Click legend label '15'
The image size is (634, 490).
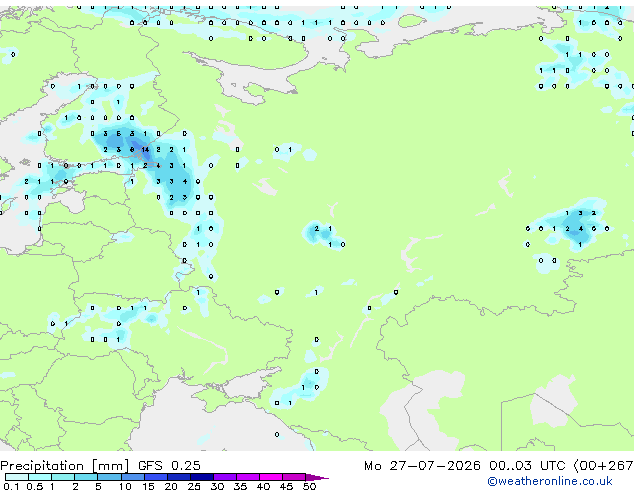tap(148, 486)
